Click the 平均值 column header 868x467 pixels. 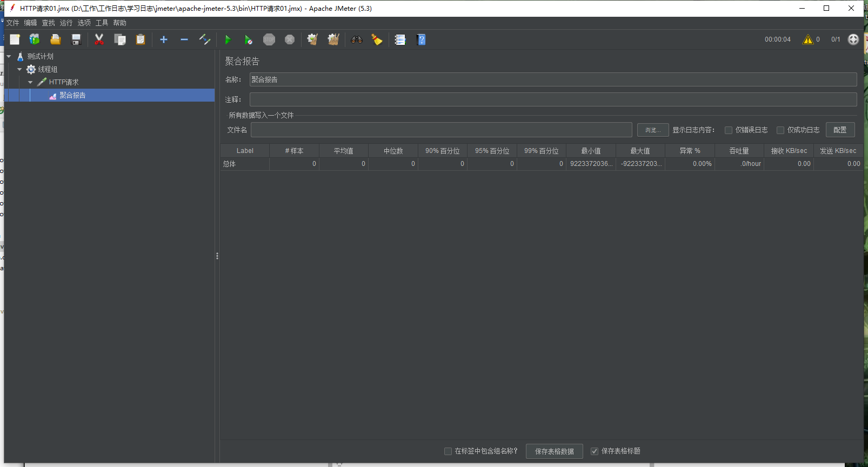point(344,151)
